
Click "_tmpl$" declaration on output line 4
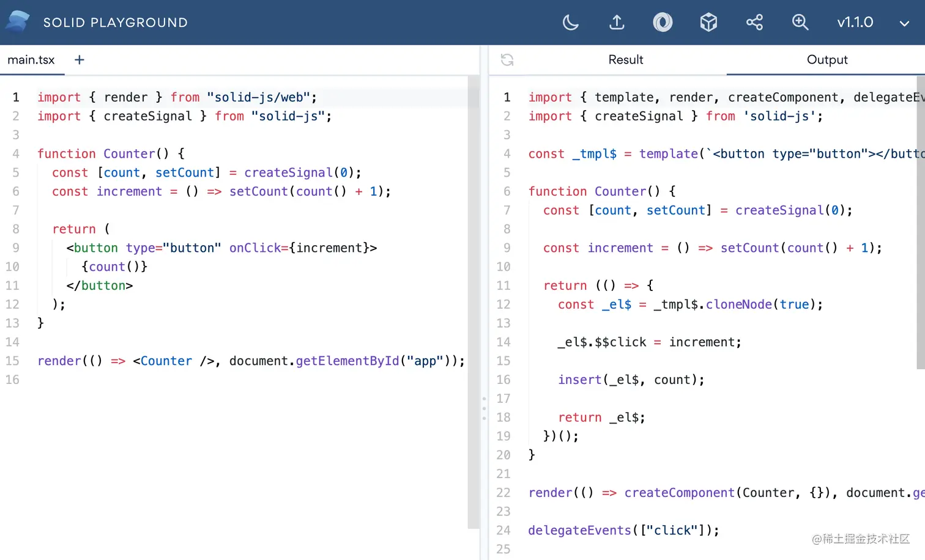click(x=594, y=154)
